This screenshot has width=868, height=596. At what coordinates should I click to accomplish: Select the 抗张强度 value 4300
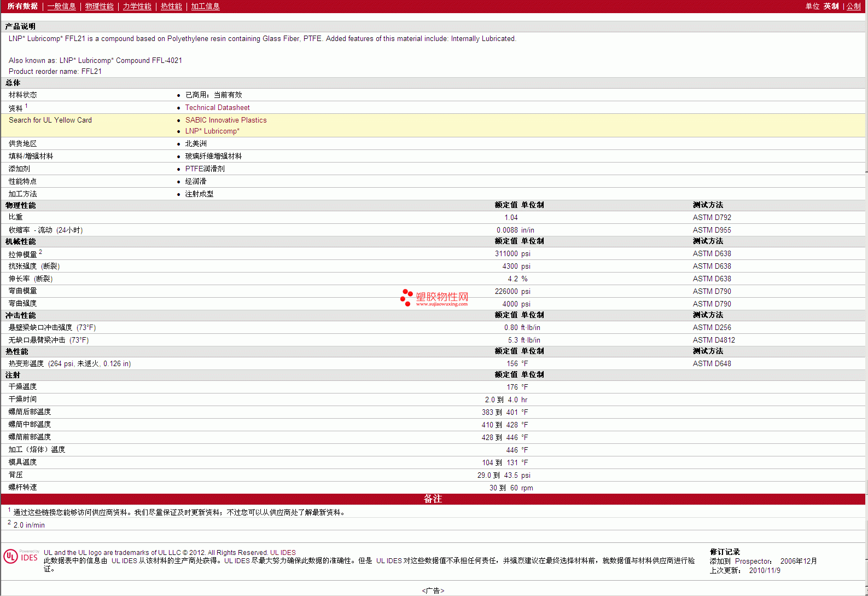(x=510, y=267)
